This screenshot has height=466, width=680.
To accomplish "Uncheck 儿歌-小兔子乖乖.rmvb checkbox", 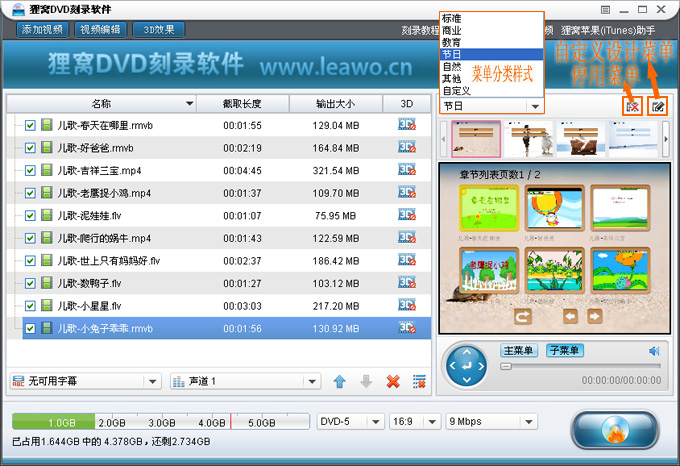I will click(x=30, y=329).
